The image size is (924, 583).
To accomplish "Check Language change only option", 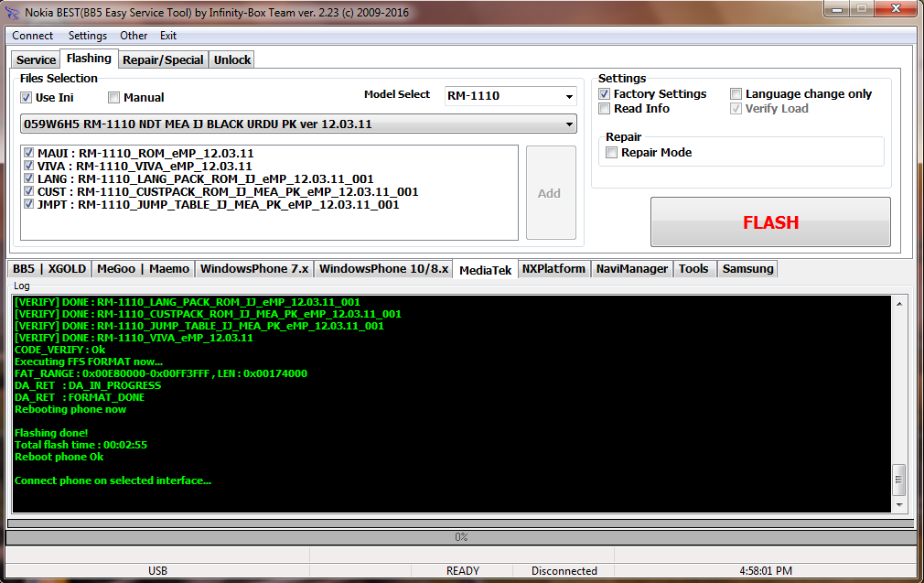I will [x=736, y=93].
